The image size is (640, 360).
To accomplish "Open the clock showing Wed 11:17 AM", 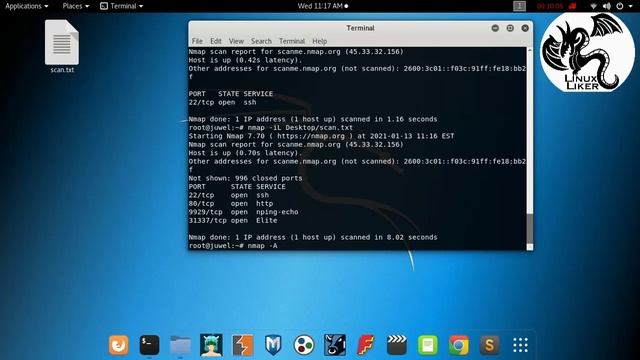I will (322, 6).
